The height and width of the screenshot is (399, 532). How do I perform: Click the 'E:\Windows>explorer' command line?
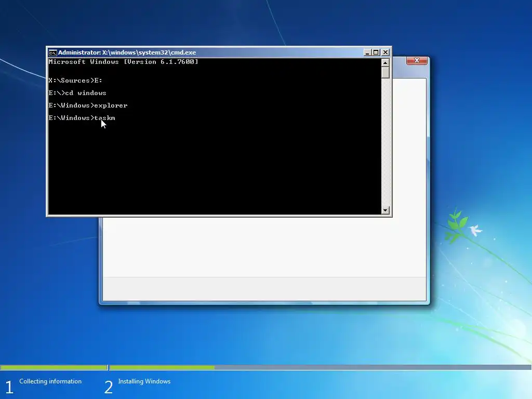click(x=88, y=105)
